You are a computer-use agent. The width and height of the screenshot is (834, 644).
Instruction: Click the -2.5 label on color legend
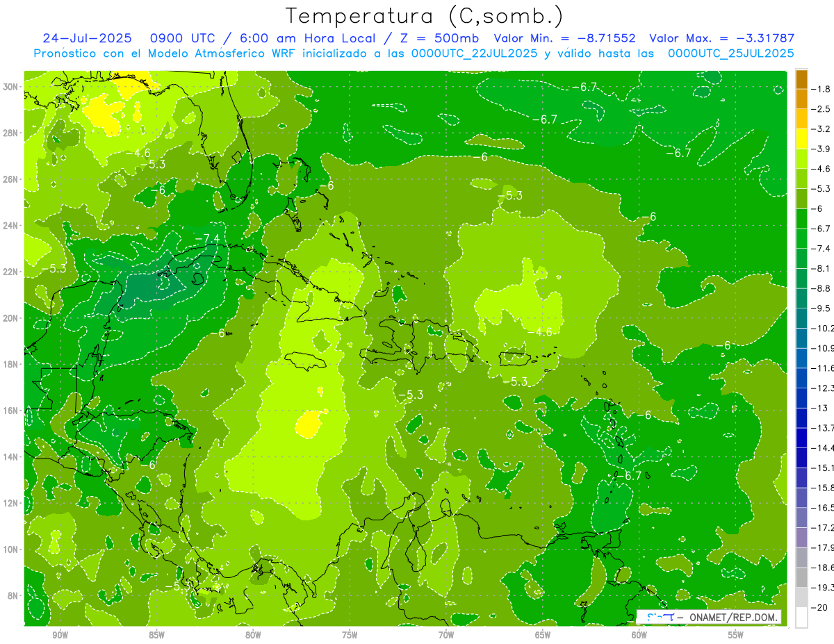click(821, 109)
